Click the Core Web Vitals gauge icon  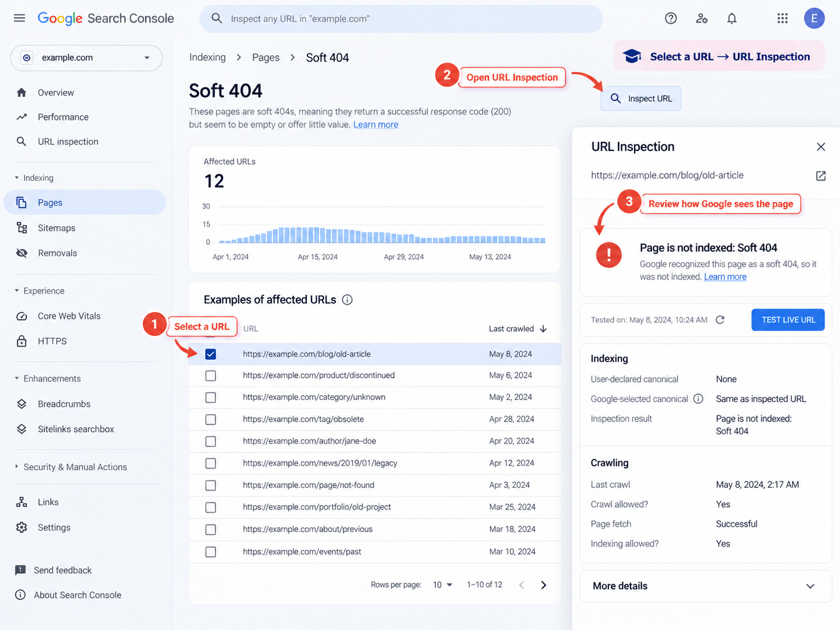tap(21, 316)
